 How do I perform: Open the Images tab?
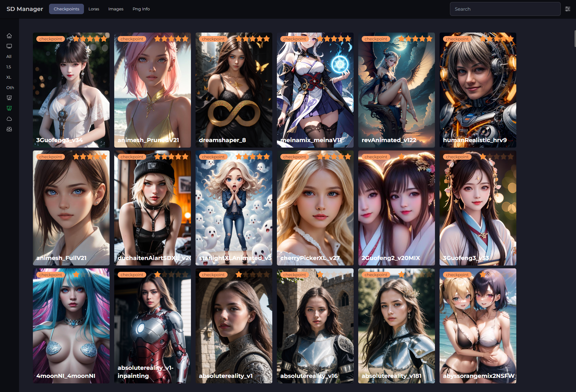click(x=116, y=9)
